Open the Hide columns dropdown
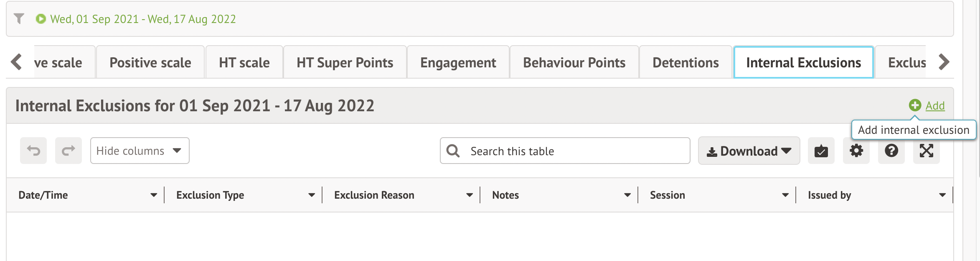Screen dimensions: 980x261 [140, 151]
